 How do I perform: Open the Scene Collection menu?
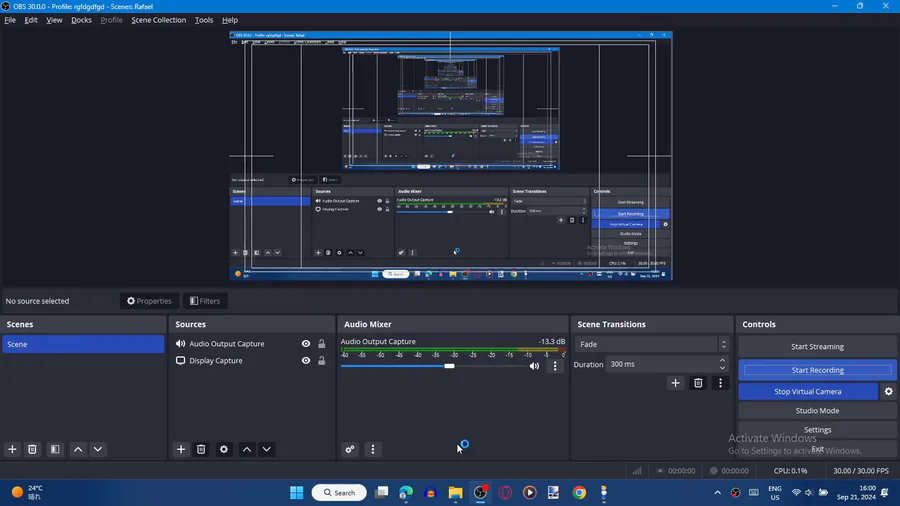[x=158, y=20]
